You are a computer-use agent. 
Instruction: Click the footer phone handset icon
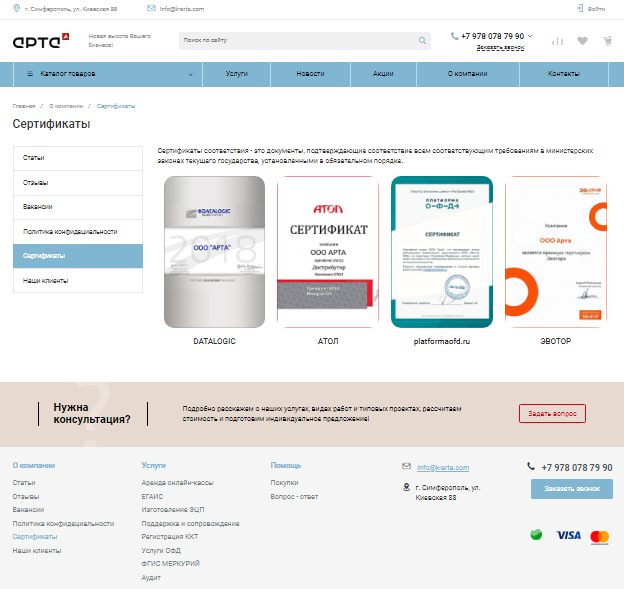point(530,466)
